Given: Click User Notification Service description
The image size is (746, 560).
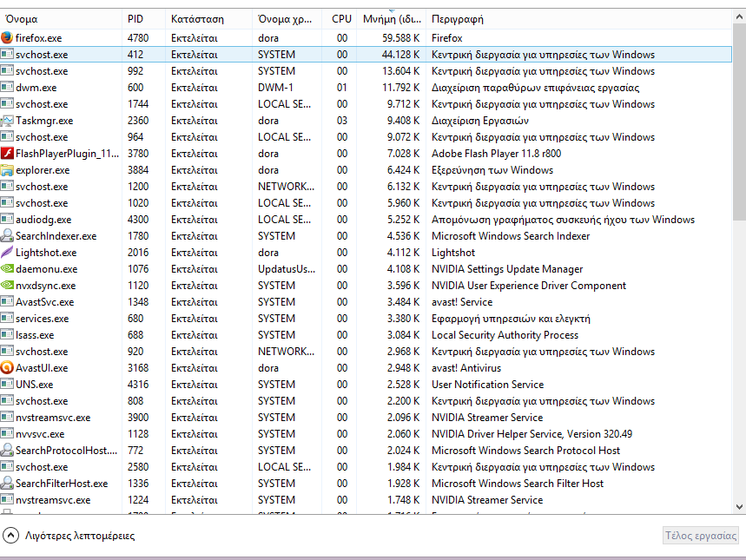Looking at the screenshot, I should point(487,385).
